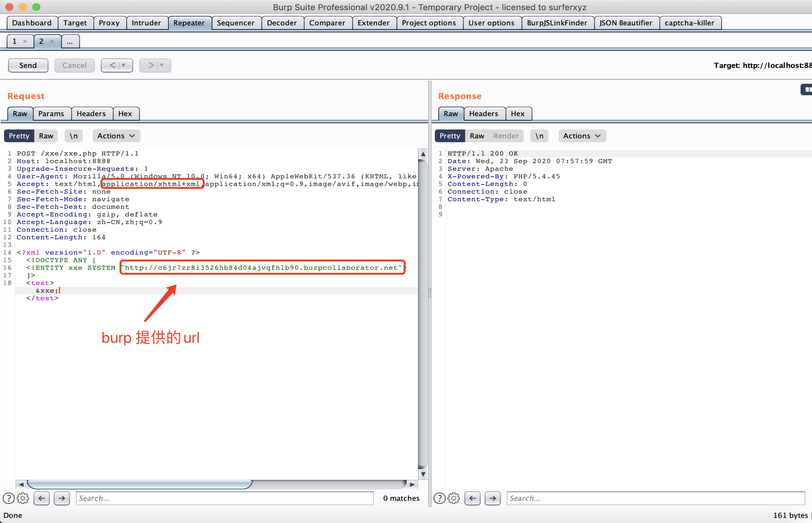
Task: Toggle response \n characters display
Action: click(x=539, y=136)
